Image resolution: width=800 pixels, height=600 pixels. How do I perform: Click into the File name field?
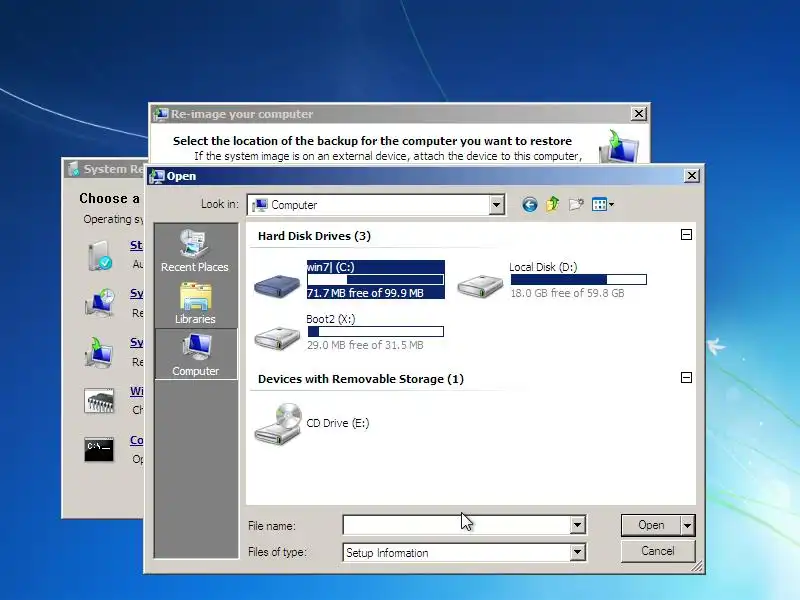(x=457, y=525)
